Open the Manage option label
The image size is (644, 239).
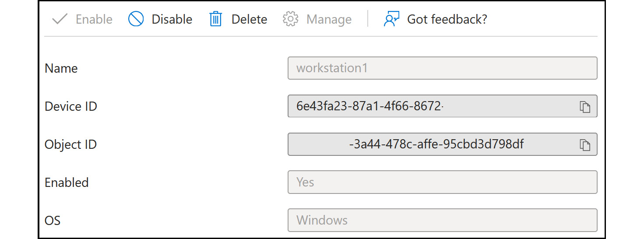click(x=329, y=19)
